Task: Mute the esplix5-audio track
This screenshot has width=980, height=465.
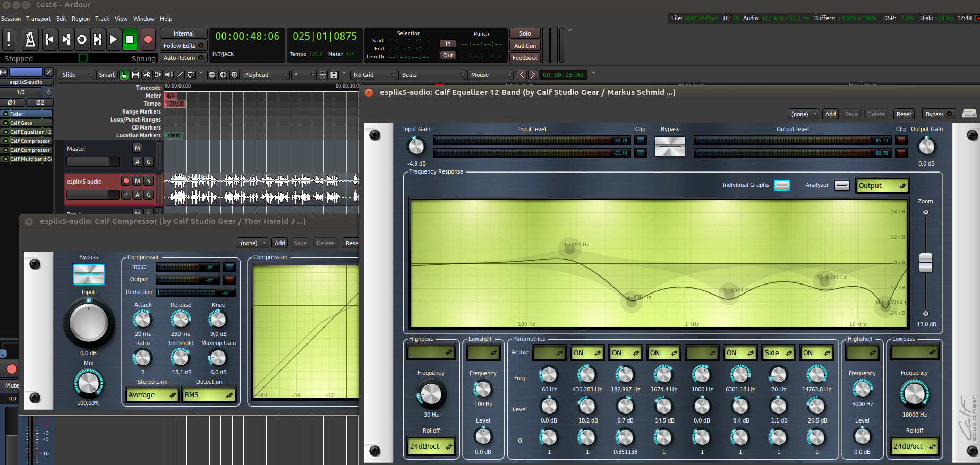Action: 138,181
